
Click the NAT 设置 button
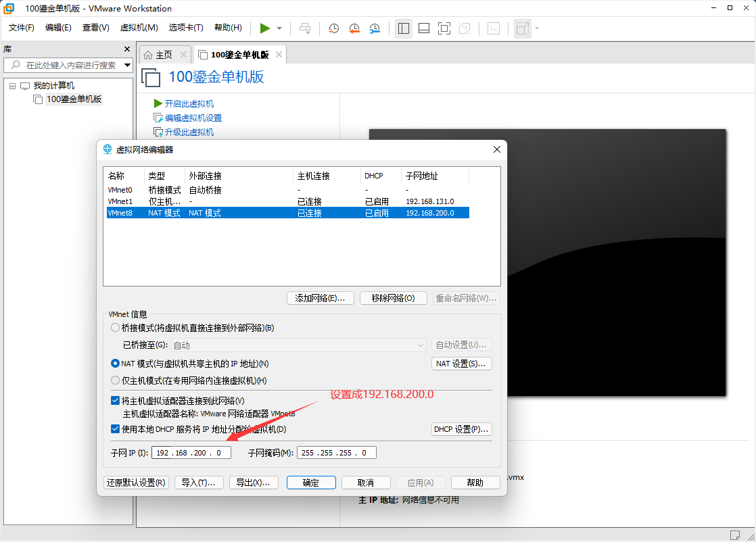[461, 364]
